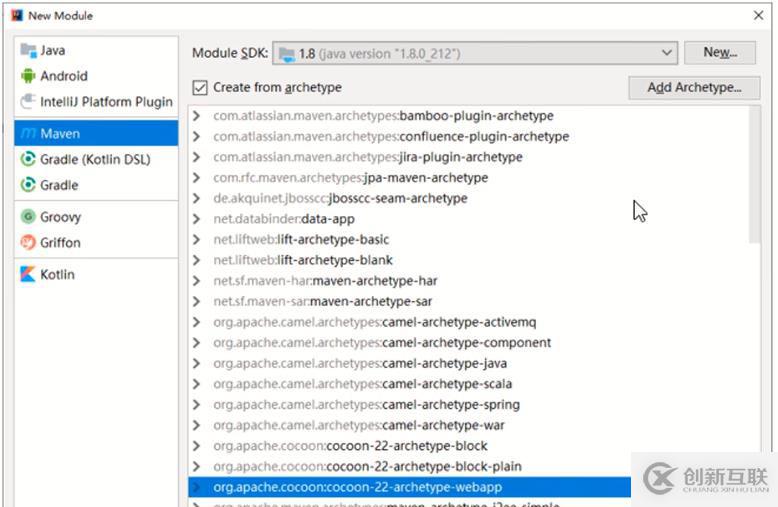Toggle Create from archetype checkbox
778x507 pixels.
pos(200,88)
